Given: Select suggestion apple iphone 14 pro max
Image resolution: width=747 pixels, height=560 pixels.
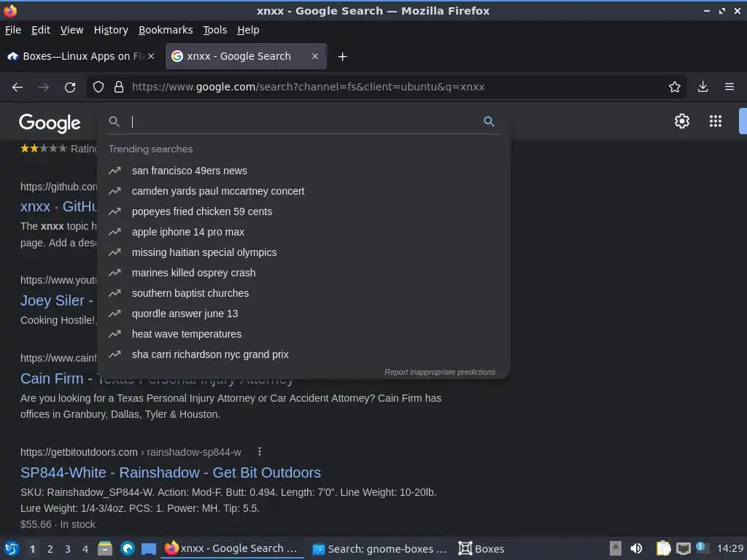Looking at the screenshot, I should tap(303, 232).
